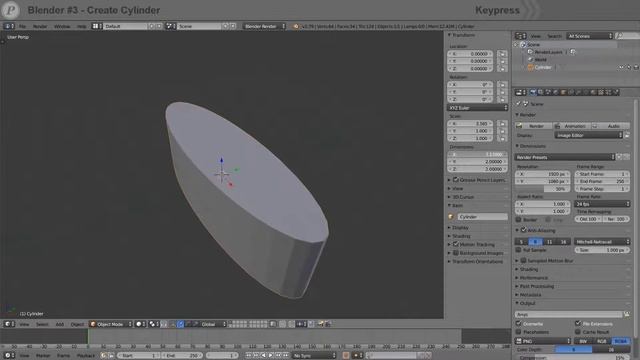This screenshot has height=360, width=640.
Task: Click the screen layout browse icon
Action: point(96,26)
